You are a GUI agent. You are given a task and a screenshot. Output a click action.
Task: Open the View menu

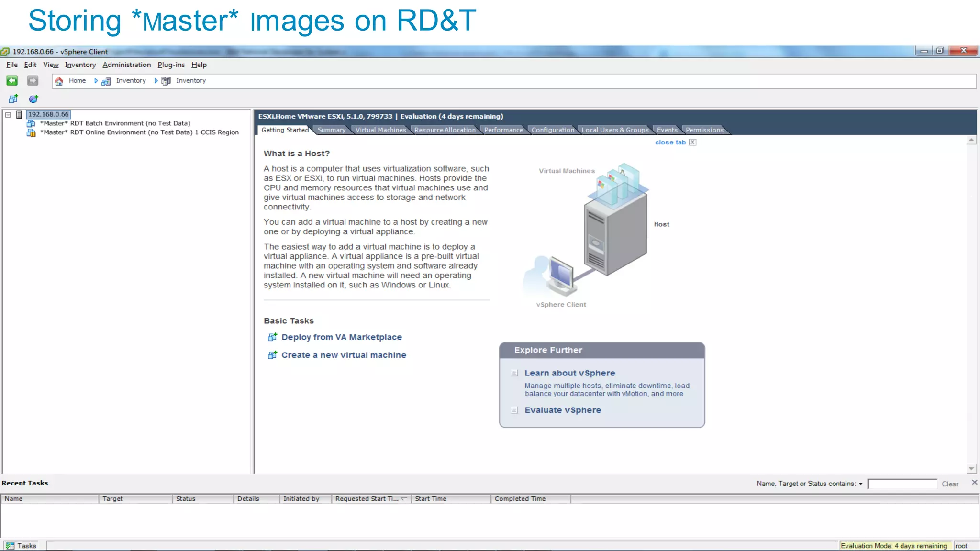tap(51, 65)
